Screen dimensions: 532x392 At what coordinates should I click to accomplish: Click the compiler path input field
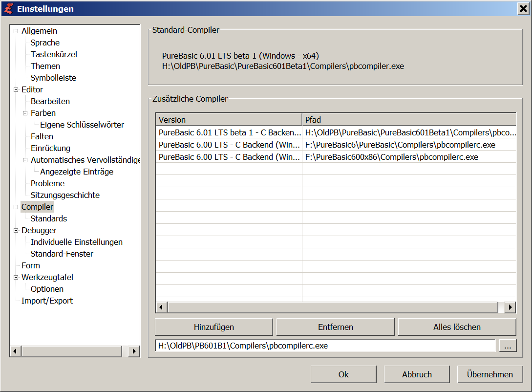click(325, 346)
